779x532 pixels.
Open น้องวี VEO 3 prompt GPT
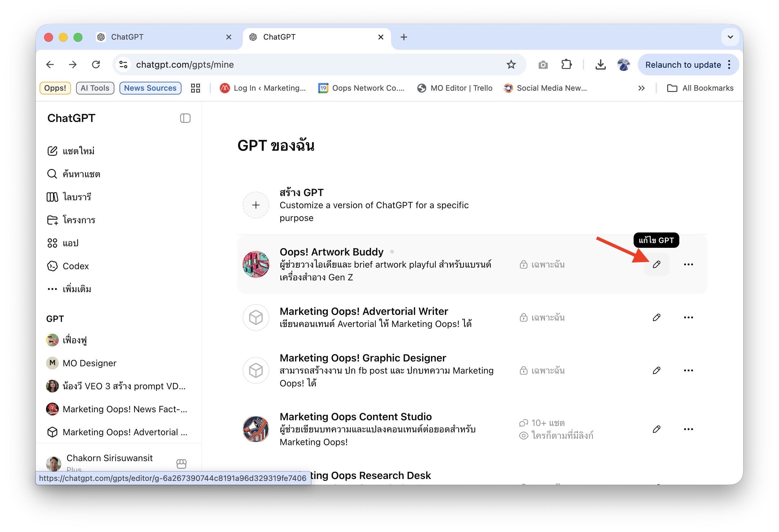pyautogui.click(x=116, y=386)
